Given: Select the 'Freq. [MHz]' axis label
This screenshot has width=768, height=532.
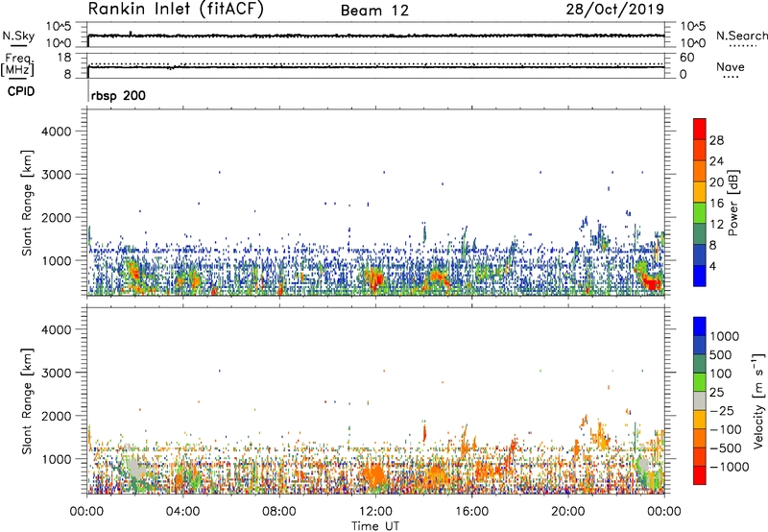Looking at the screenshot, I should coord(17,64).
